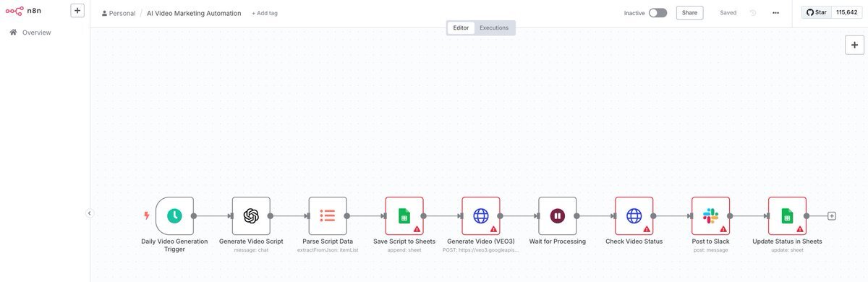Collapse the left sidebar with chevron
Image resolution: width=868 pixels, height=282 pixels.
(90, 213)
